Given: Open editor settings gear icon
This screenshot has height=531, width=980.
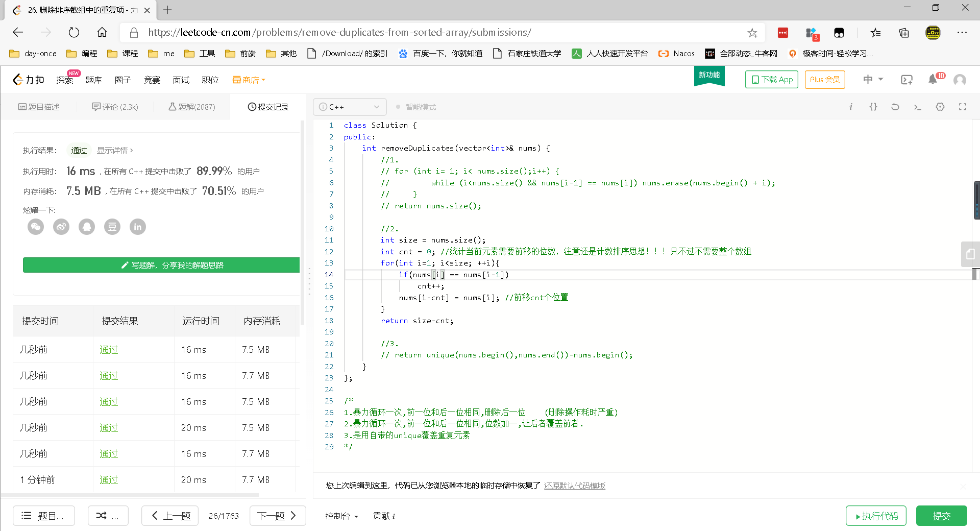Looking at the screenshot, I should (940, 107).
